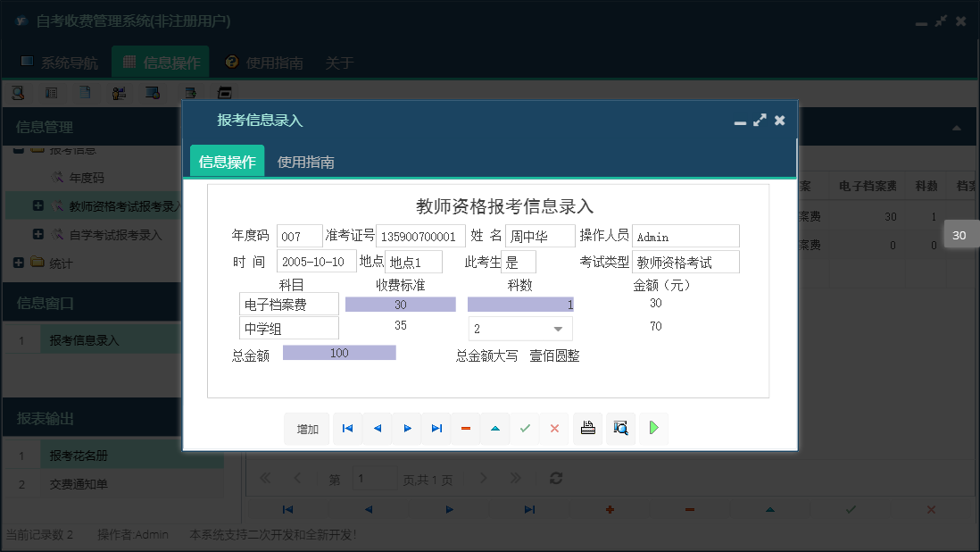Refresh the records list in the pager bar
Screen dimensions: 980x552
click(x=555, y=478)
